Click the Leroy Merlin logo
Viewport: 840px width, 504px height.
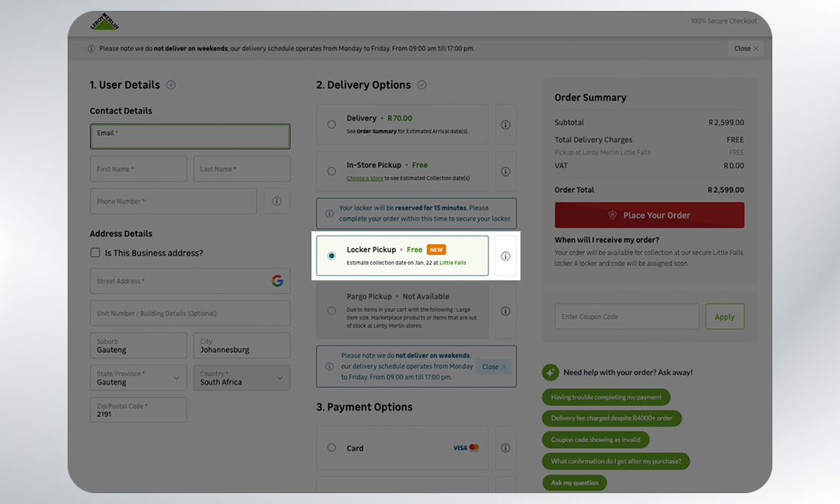(x=104, y=23)
